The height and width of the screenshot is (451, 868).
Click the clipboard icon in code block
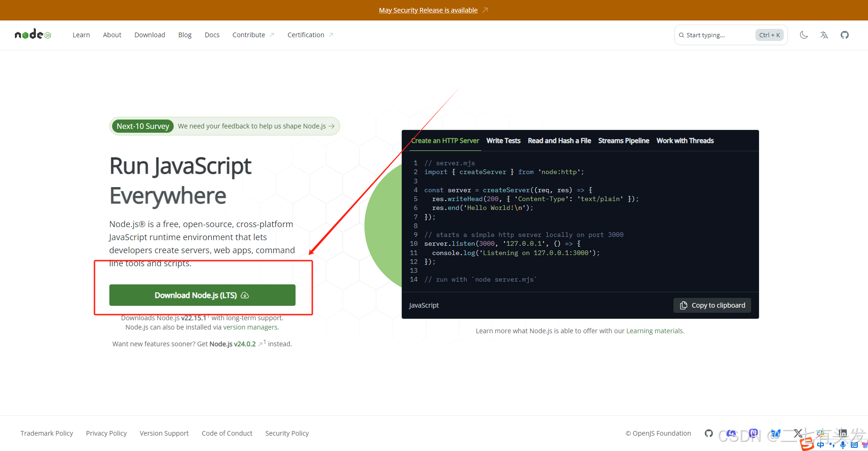tap(684, 305)
